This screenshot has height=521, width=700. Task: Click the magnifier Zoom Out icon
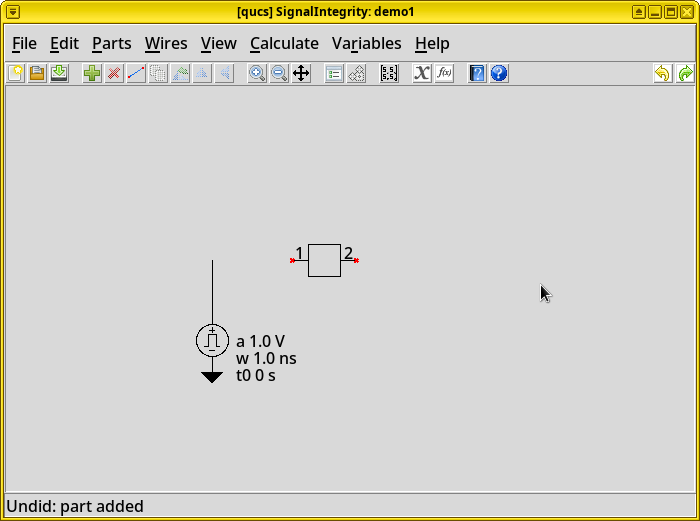279,73
